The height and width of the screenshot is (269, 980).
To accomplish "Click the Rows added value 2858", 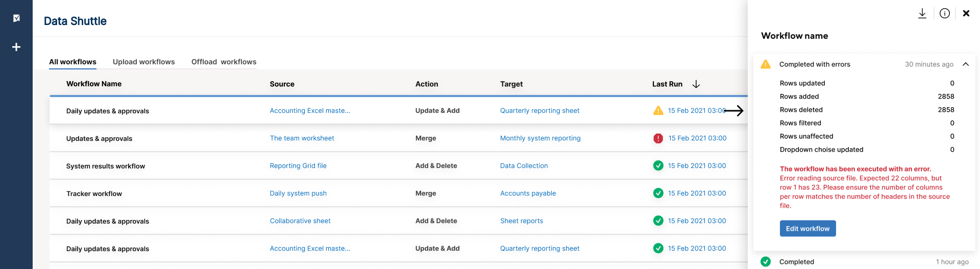I will coord(946,96).
